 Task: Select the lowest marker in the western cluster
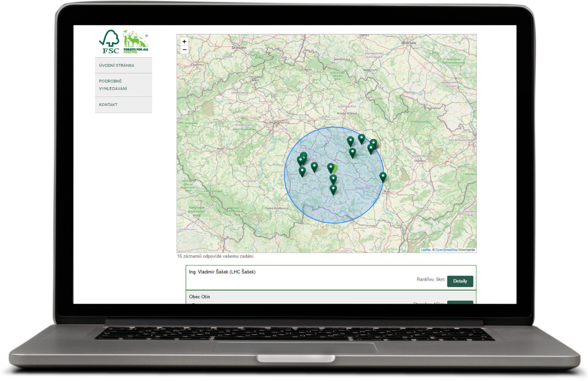click(x=302, y=172)
